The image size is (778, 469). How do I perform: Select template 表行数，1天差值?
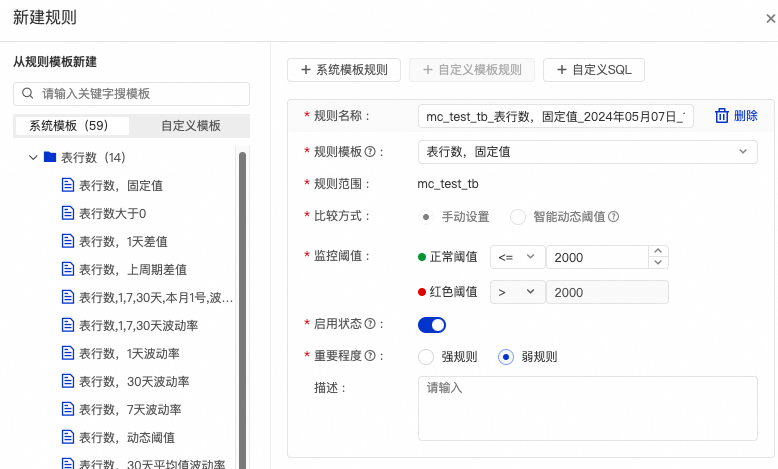click(123, 242)
